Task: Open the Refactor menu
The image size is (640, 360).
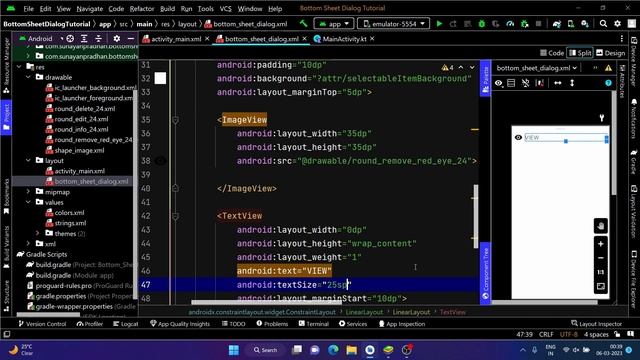Action: (x=142, y=9)
